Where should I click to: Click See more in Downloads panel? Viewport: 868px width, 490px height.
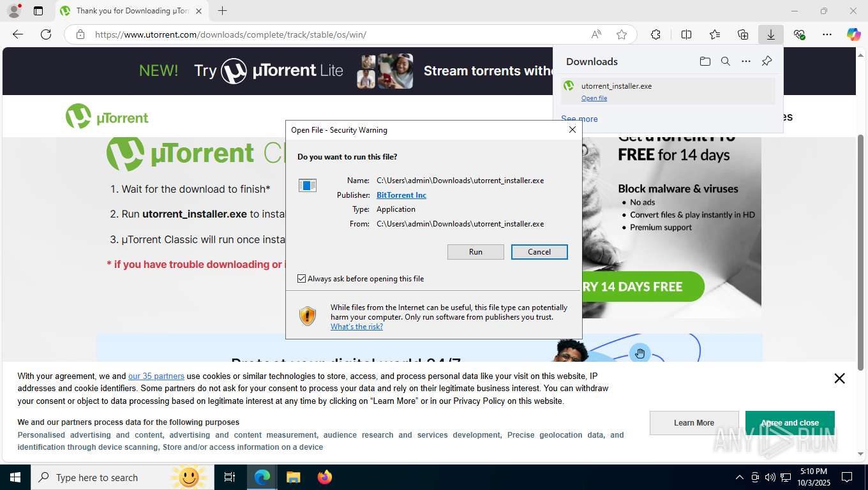click(x=580, y=119)
